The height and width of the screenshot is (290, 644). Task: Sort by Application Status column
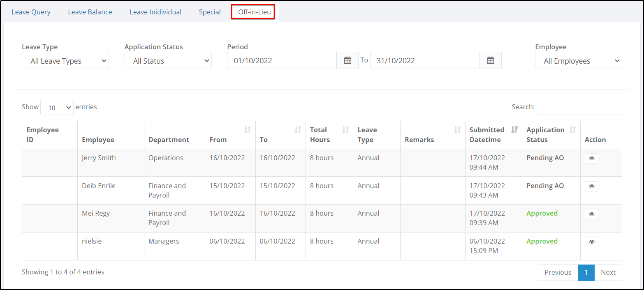pos(572,130)
